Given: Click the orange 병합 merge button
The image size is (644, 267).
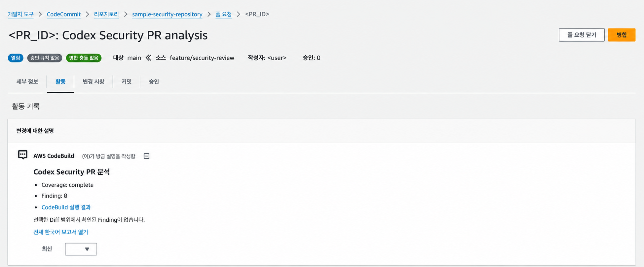Looking at the screenshot, I should click(622, 35).
